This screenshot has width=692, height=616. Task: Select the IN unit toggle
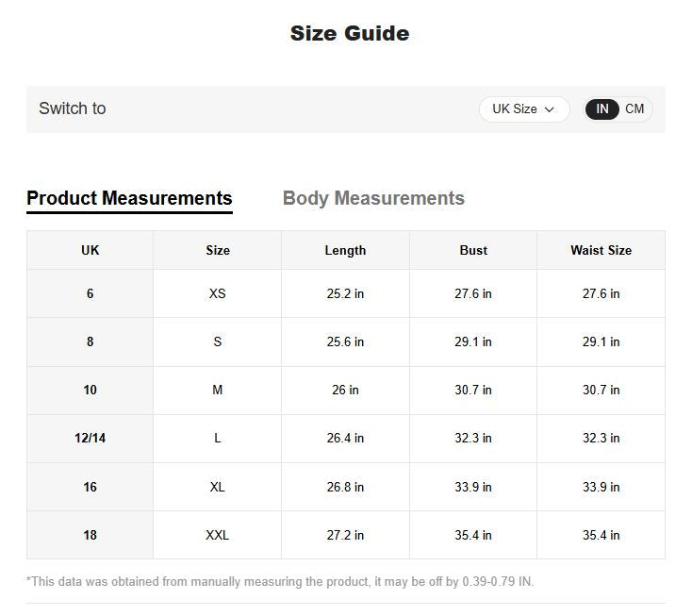tap(602, 109)
